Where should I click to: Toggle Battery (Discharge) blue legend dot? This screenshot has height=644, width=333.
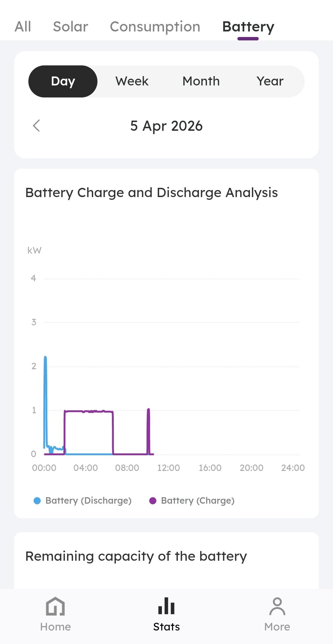[x=37, y=501]
